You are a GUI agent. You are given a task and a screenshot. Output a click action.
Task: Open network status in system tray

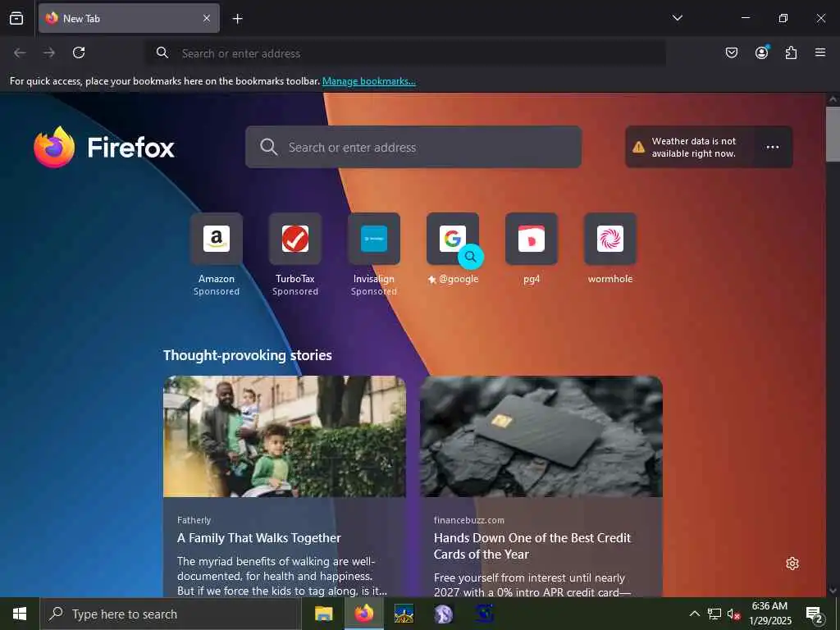pos(714,614)
